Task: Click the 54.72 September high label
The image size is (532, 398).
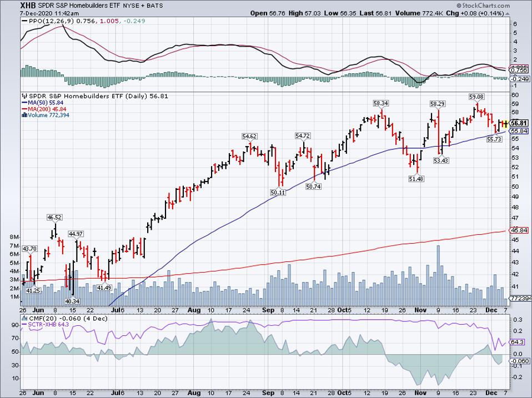Action: (x=303, y=135)
